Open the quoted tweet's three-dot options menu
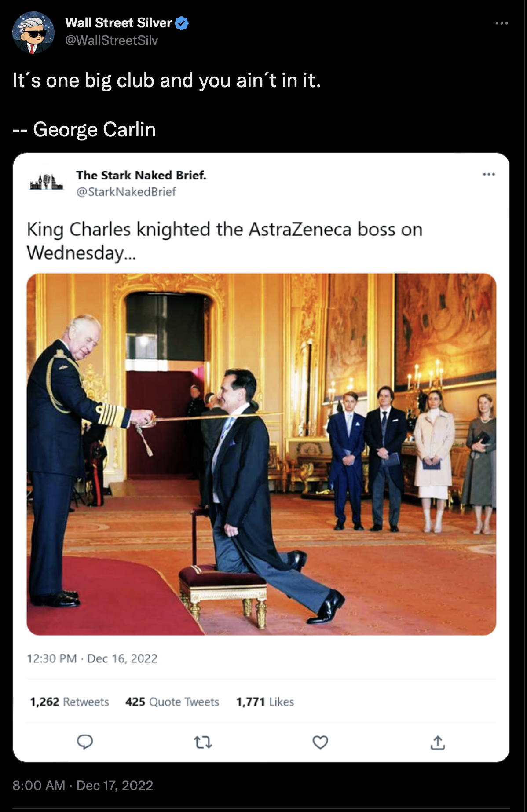This screenshot has height=812, width=527. (x=489, y=175)
